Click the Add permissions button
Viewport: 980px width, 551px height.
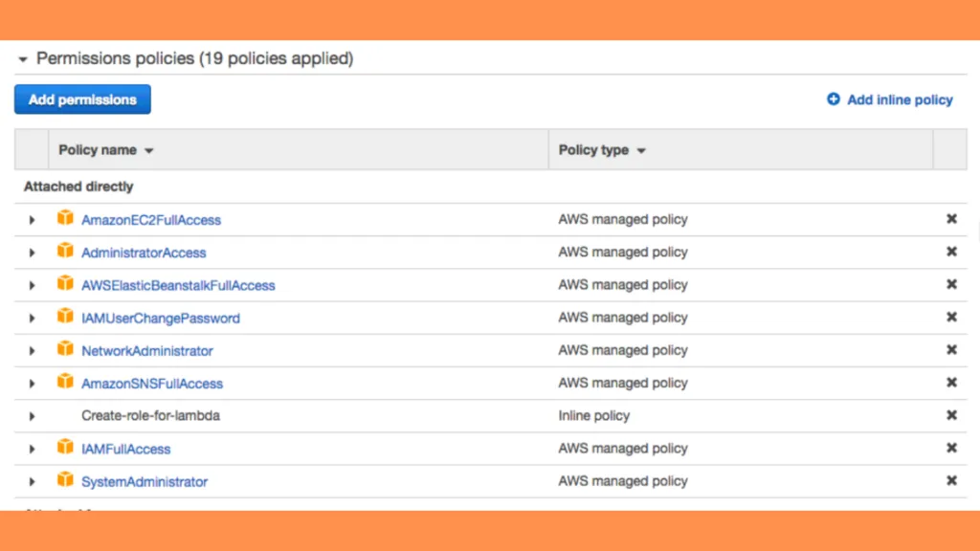(82, 99)
